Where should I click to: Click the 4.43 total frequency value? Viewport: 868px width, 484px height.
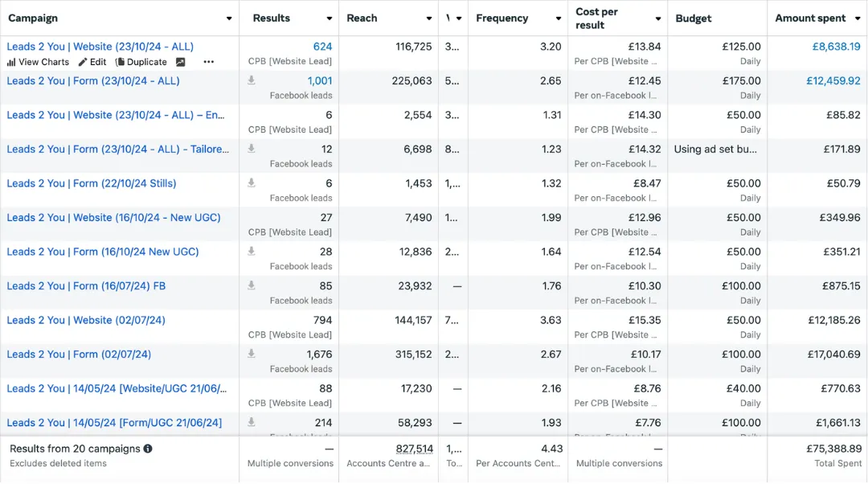(x=552, y=449)
